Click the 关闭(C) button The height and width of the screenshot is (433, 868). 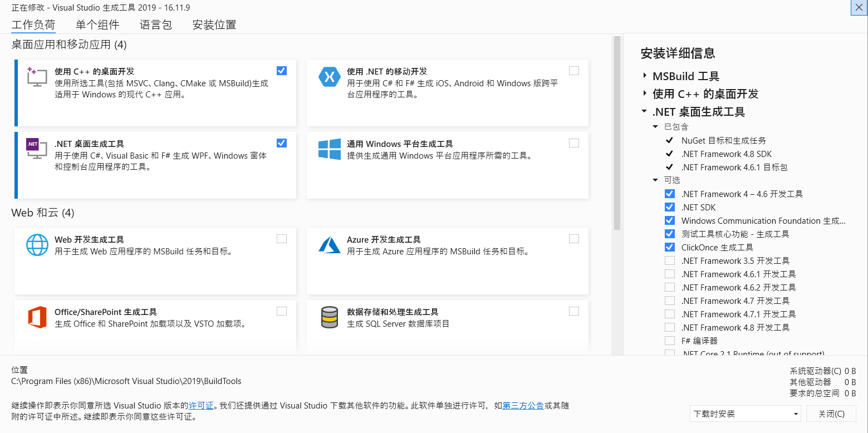(831, 414)
